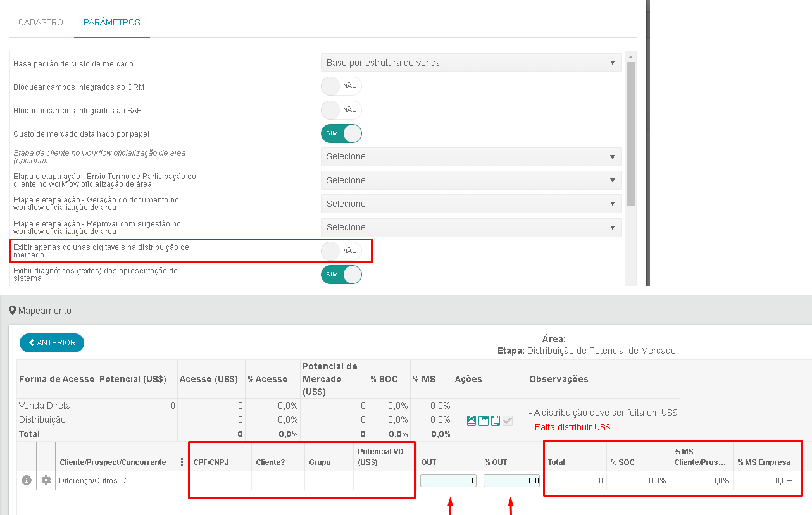812x515 pixels.
Task: Turn off Custo de mercado detalhado por papel
Action: pos(341,133)
